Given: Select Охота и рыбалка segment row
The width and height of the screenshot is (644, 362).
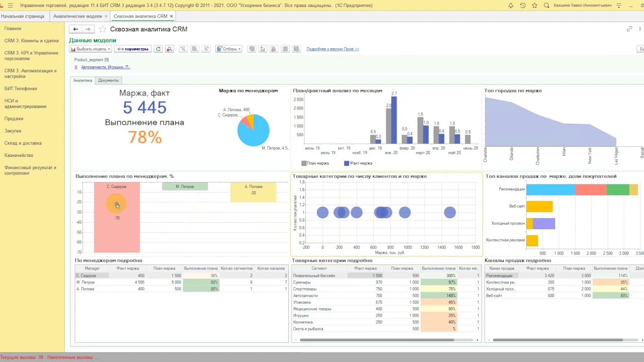Looking at the screenshot, I should click(x=386, y=329).
